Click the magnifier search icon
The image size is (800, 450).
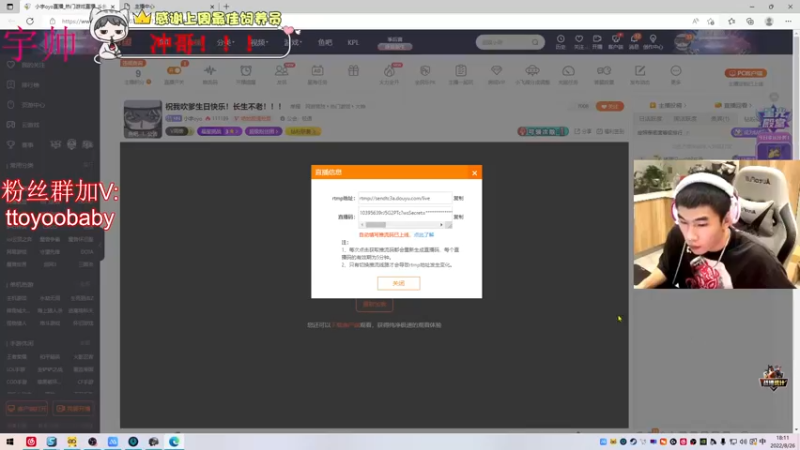point(535,42)
